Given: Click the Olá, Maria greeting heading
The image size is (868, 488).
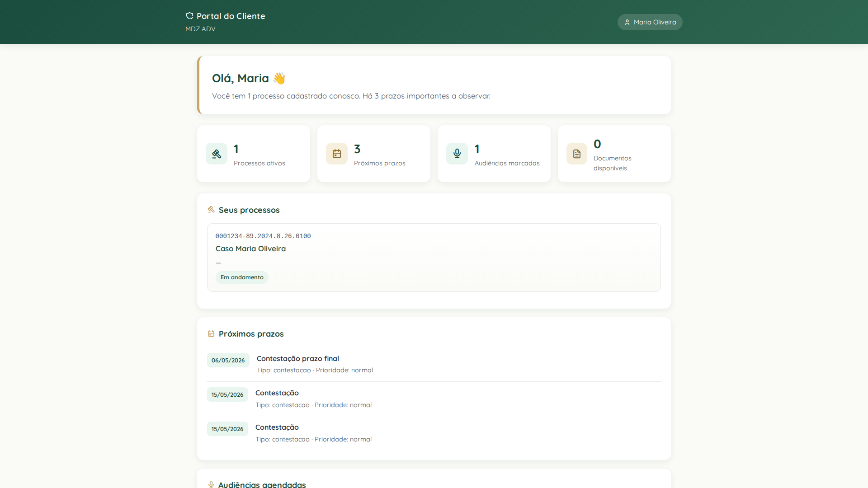Looking at the screenshot, I should click(x=249, y=78).
